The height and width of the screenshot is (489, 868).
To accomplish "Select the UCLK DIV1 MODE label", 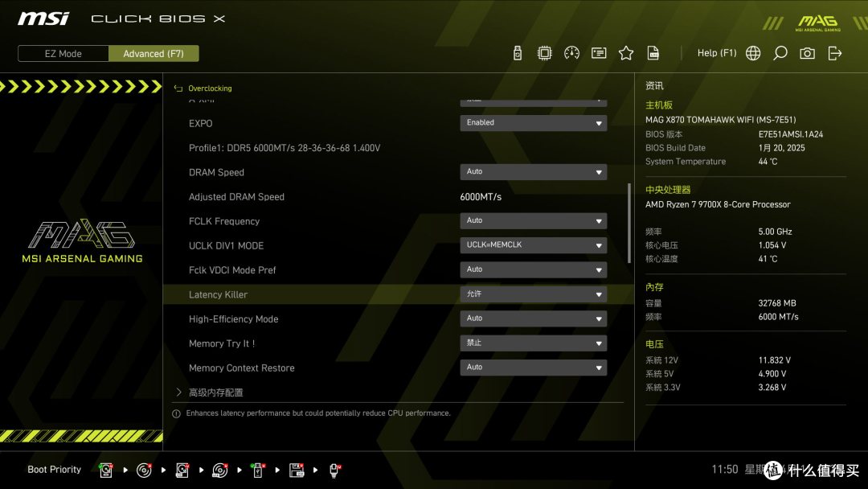I will coord(226,245).
